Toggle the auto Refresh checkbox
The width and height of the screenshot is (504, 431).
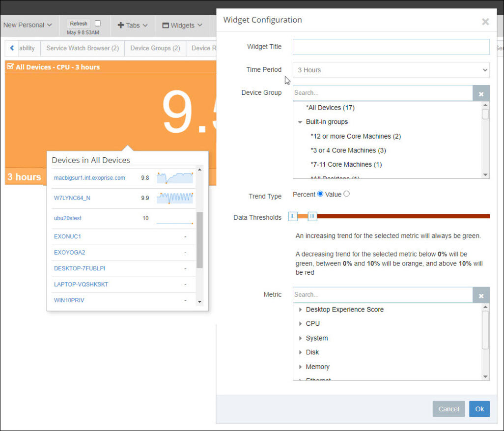[x=98, y=23]
